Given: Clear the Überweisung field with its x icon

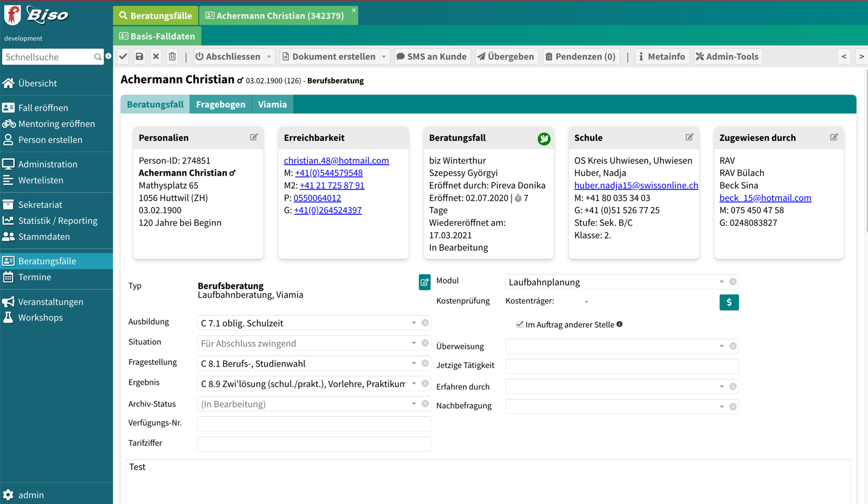Looking at the screenshot, I should click(x=733, y=346).
